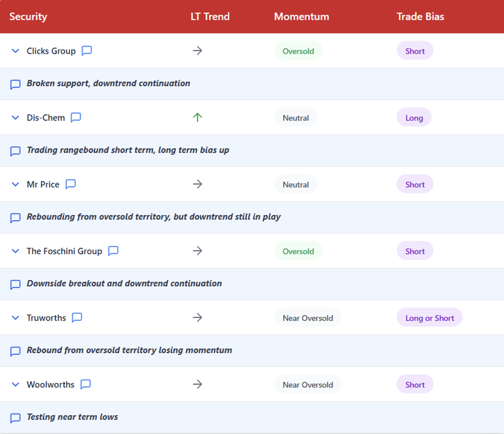Click note icon beside 'Testing near term lows'

(15, 418)
